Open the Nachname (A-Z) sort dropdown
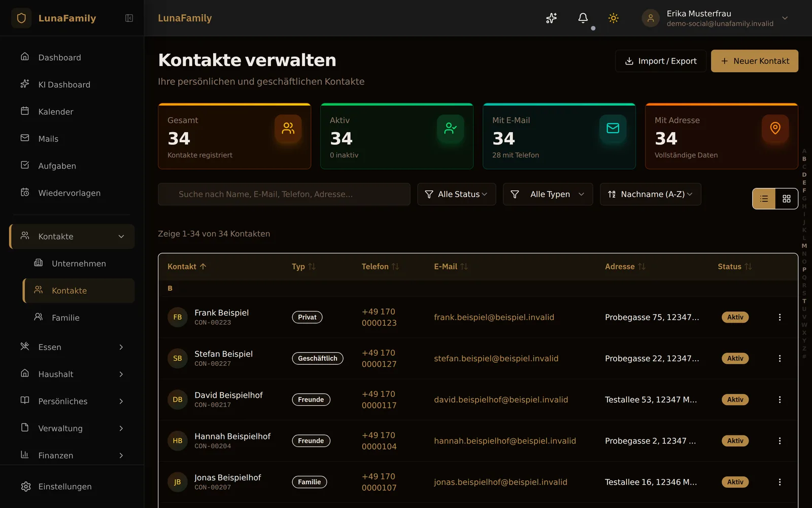This screenshot has width=812, height=508. tap(650, 194)
